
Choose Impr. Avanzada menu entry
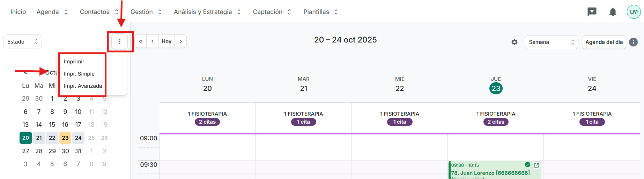coord(83,86)
